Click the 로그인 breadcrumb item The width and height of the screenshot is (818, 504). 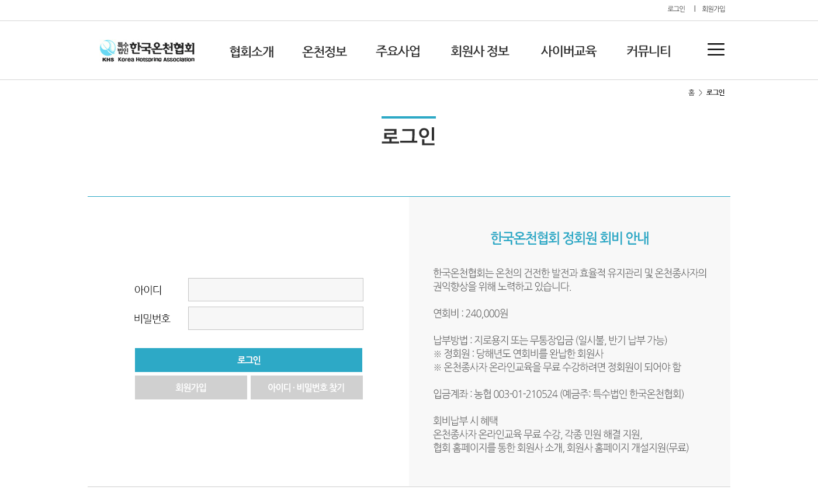[x=715, y=93]
